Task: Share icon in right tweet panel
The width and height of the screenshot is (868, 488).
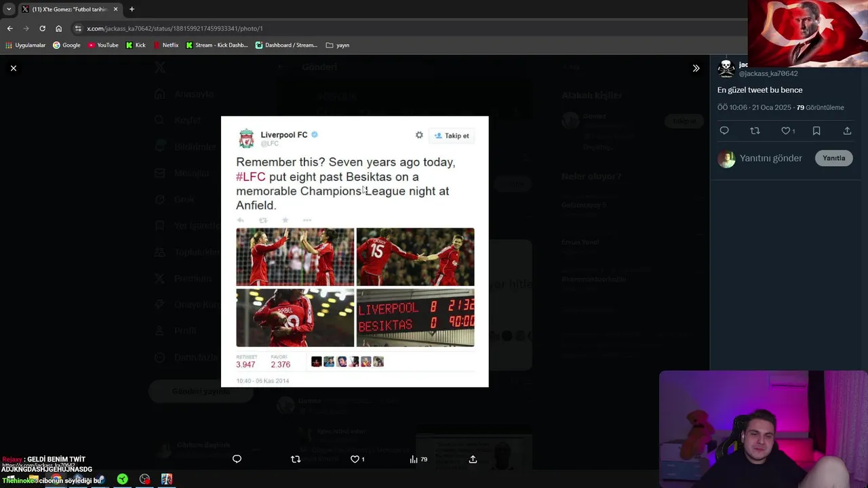Action: pos(847,131)
